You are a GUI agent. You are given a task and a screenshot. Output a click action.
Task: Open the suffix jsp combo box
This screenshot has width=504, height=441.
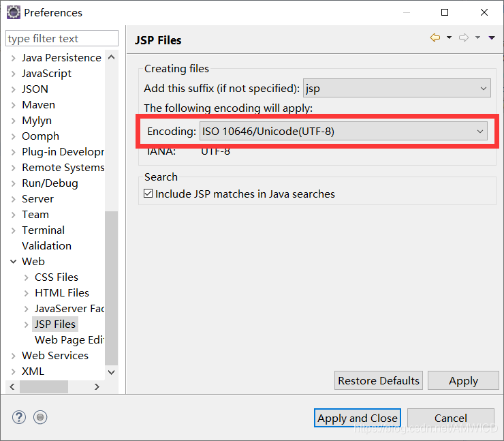click(x=397, y=88)
